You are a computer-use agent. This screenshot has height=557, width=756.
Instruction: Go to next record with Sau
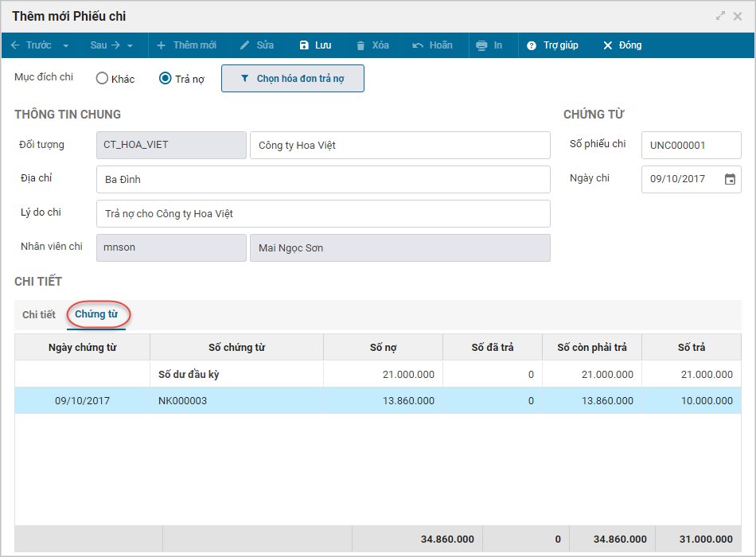pyautogui.click(x=104, y=45)
